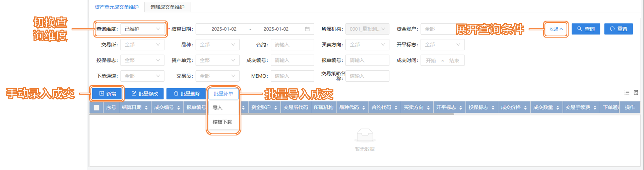Click the table horizontal scrollbar
Screen dimensions: 644x170
pos(272,114)
